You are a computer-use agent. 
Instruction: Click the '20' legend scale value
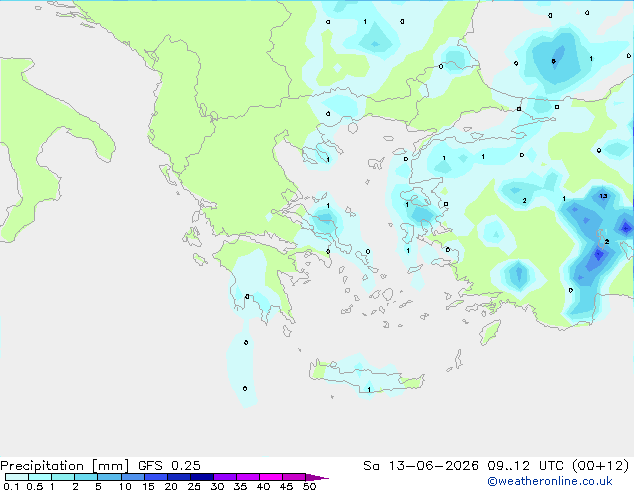point(171,486)
